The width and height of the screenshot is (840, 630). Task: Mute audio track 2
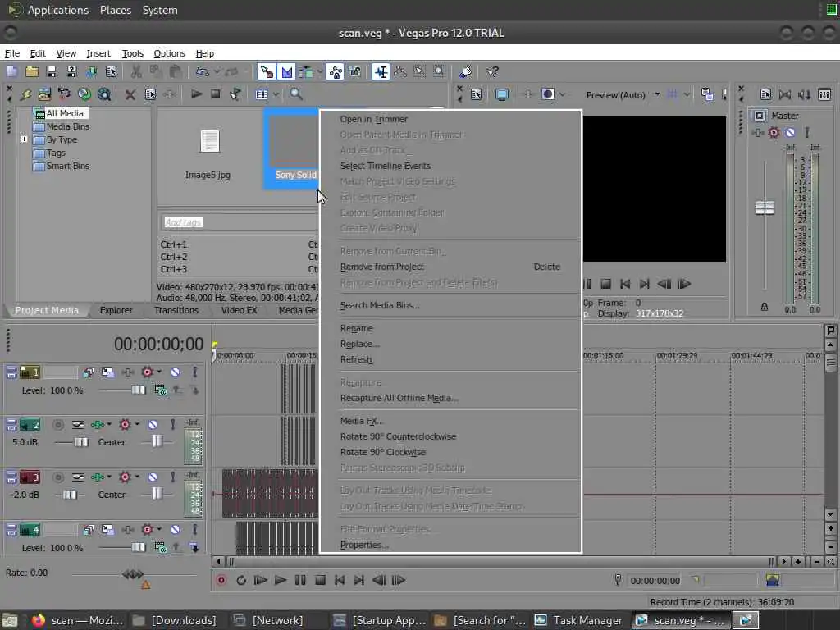pyautogui.click(x=153, y=425)
